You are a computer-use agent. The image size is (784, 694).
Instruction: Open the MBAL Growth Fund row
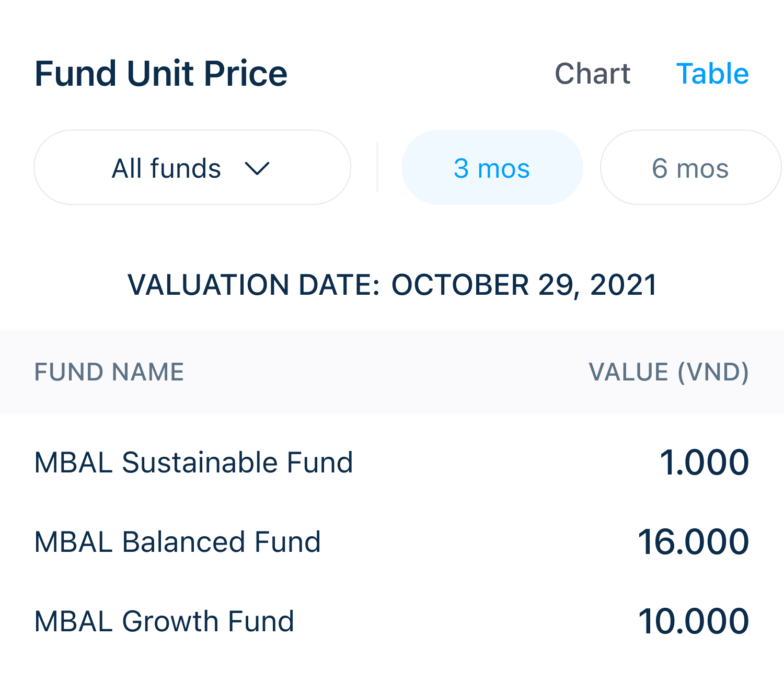point(164,621)
